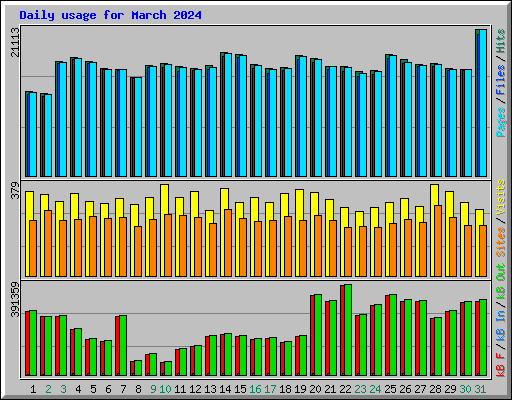Click the orange sites bar for day 28
The image size is (512, 400).
(x=438, y=241)
